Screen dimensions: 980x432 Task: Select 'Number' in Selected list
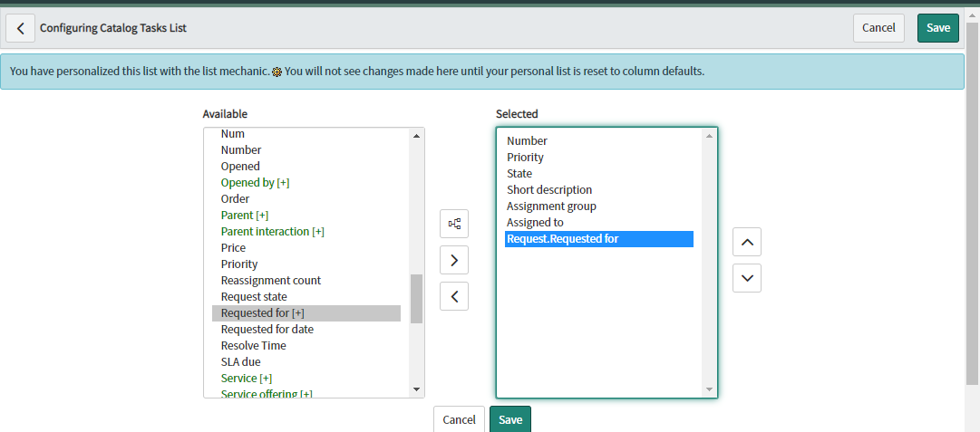tap(598, 141)
